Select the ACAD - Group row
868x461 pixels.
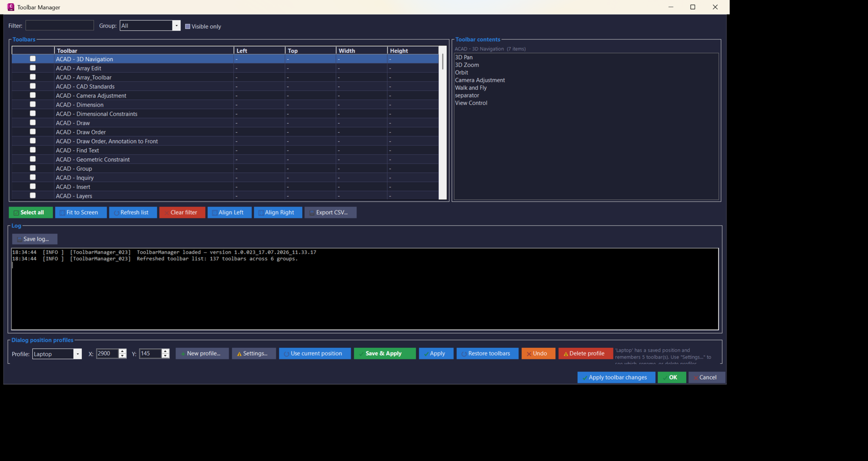pos(225,169)
